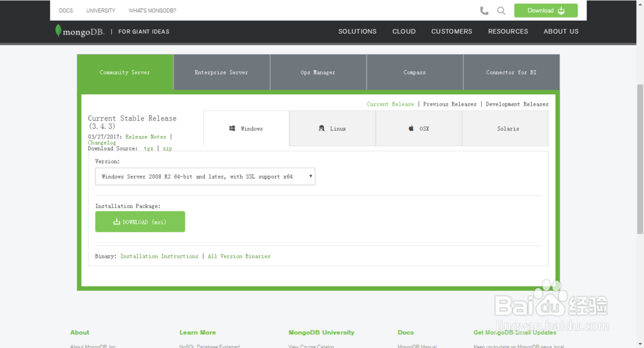
Task: Click the About footer heading
Action: (x=80, y=333)
